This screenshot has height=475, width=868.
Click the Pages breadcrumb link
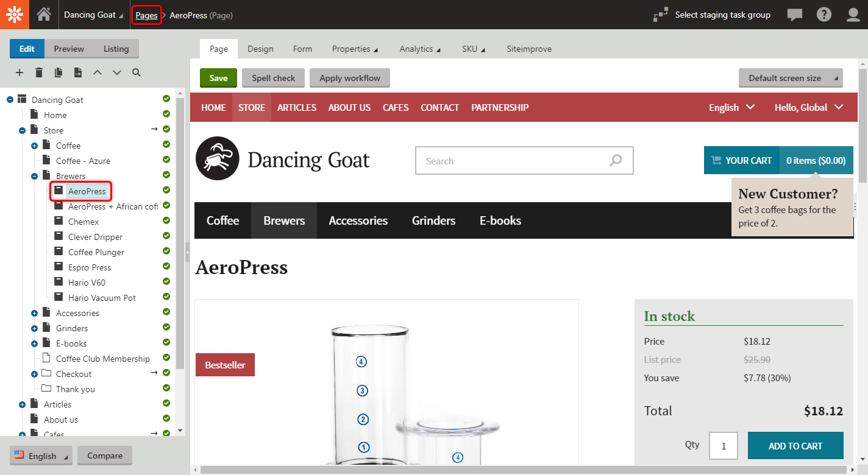coord(146,15)
